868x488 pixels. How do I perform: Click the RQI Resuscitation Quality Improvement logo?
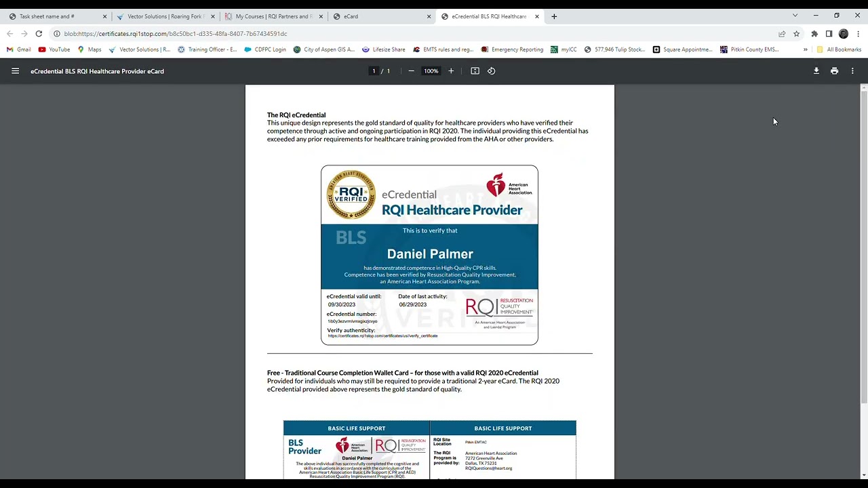tap(499, 312)
